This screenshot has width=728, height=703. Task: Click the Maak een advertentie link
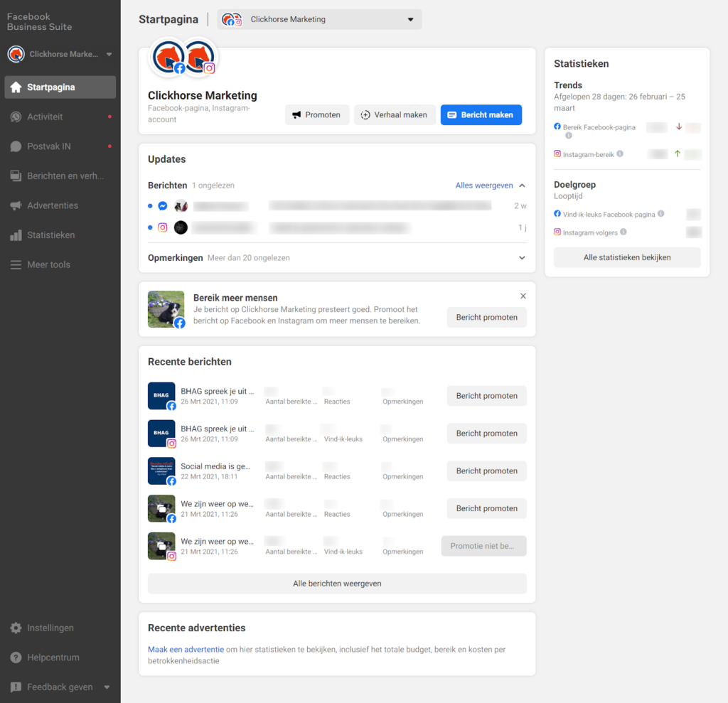coord(186,650)
